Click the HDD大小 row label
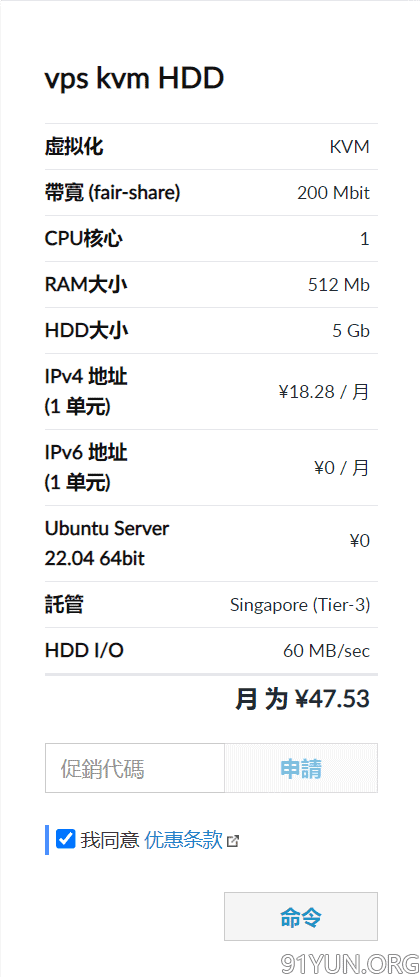Image resolution: width=420 pixels, height=977 pixels. [x=87, y=330]
